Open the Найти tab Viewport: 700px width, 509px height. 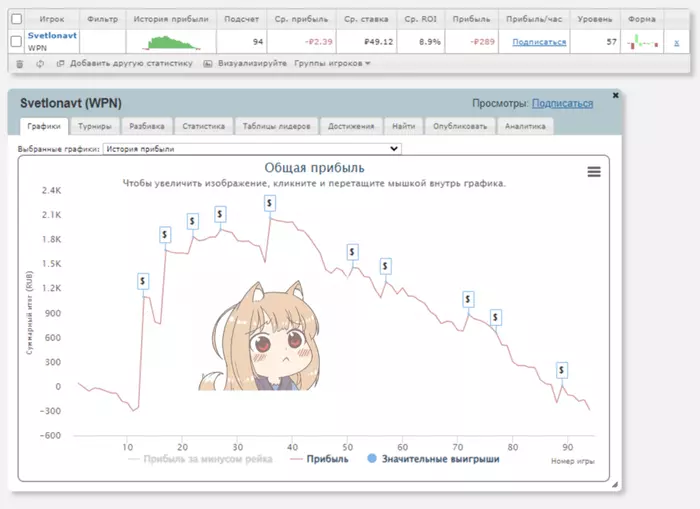[404, 126]
